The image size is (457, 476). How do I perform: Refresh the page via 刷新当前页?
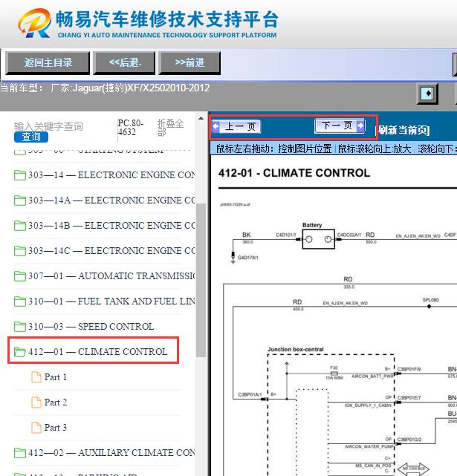pyautogui.click(x=403, y=130)
